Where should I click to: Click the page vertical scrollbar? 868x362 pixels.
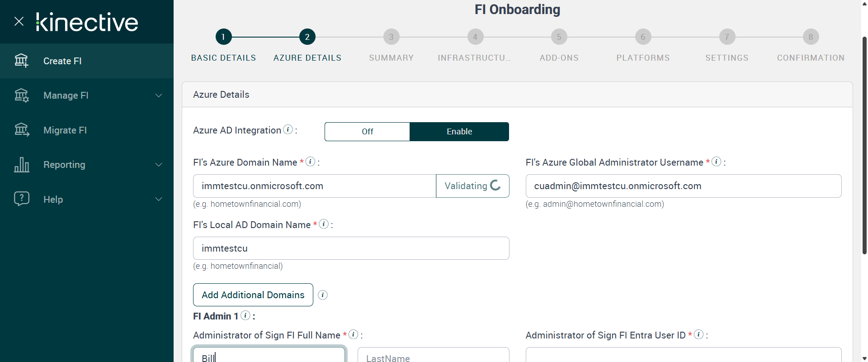point(864,145)
